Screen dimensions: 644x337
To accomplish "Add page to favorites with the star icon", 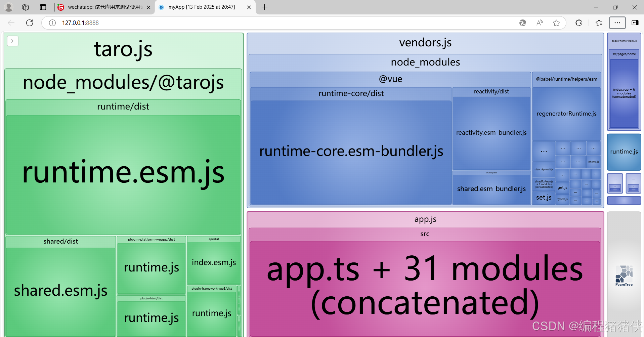I will (x=556, y=23).
